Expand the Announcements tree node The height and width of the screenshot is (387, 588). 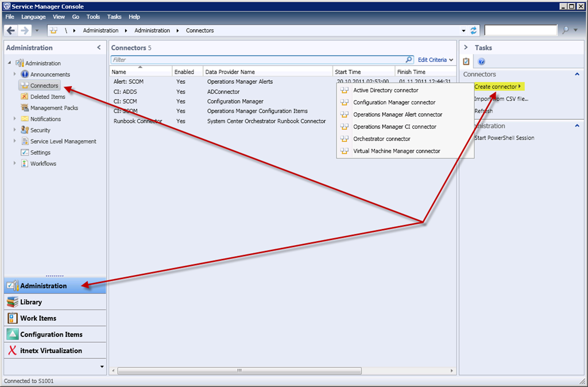pos(15,75)
